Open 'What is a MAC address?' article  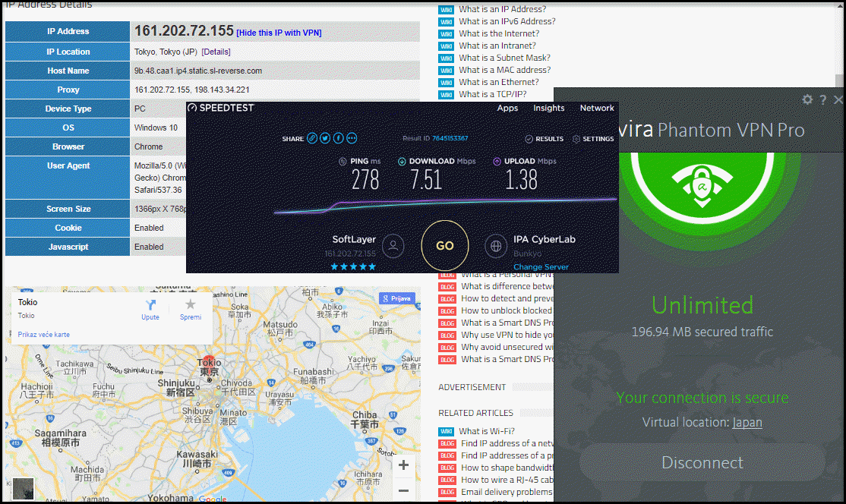505,70
